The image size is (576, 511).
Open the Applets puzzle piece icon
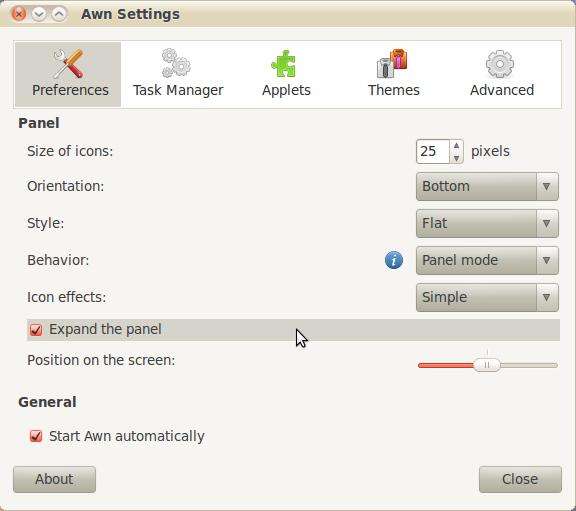tap(284, 64)
